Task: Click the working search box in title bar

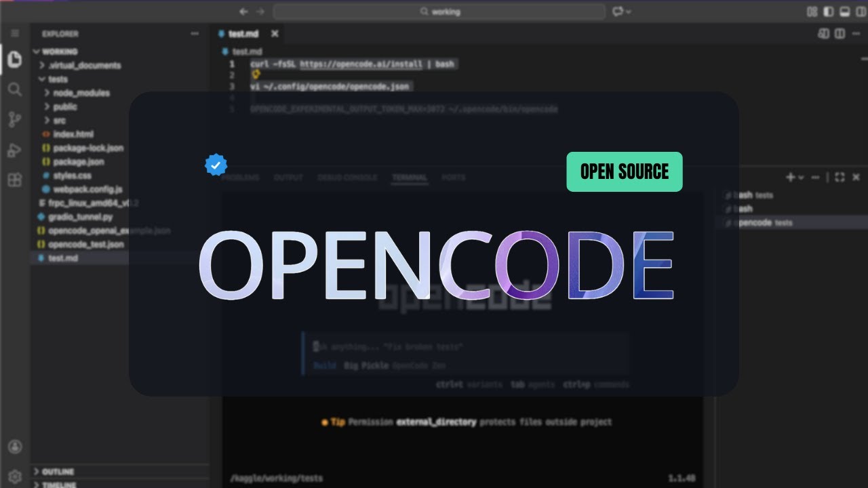Action: (439, 12)
